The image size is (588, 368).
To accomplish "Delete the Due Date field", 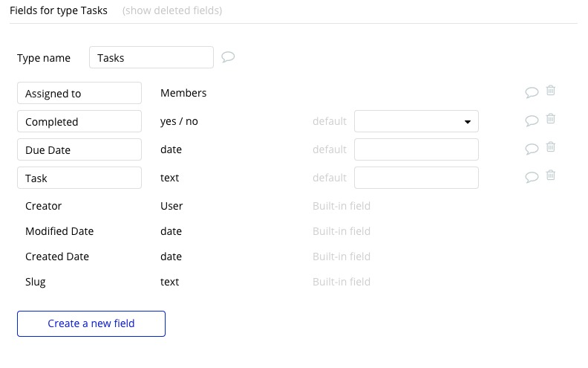I will [x=551, y=147].
